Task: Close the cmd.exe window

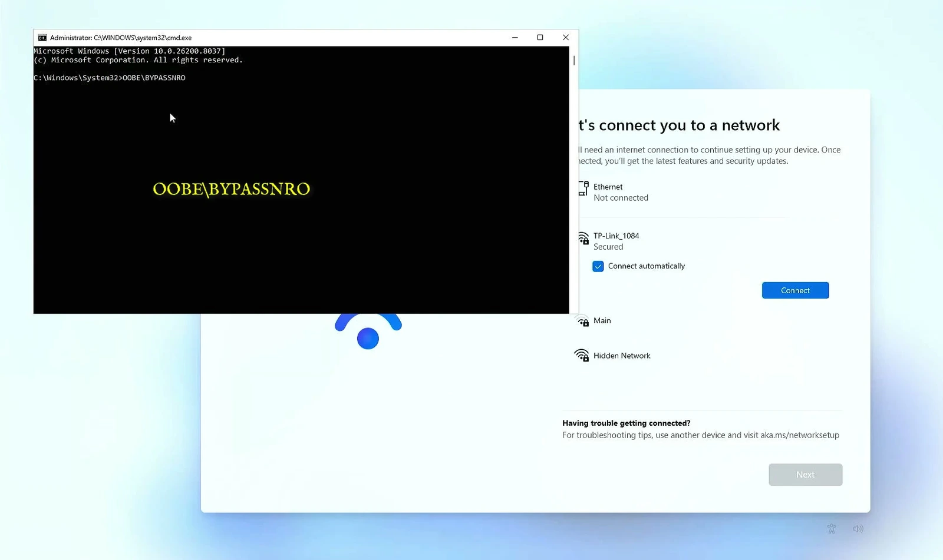Action: point(566,38)
